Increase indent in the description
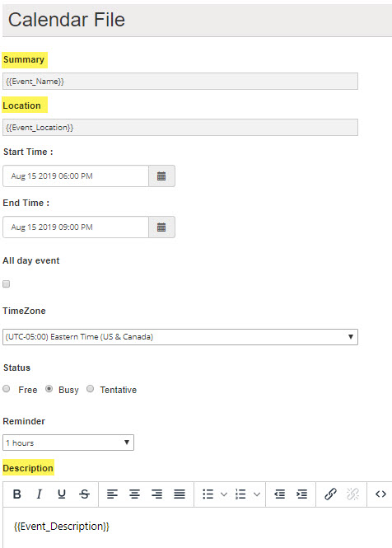This screenshot has height=548, width=392. 302,494
